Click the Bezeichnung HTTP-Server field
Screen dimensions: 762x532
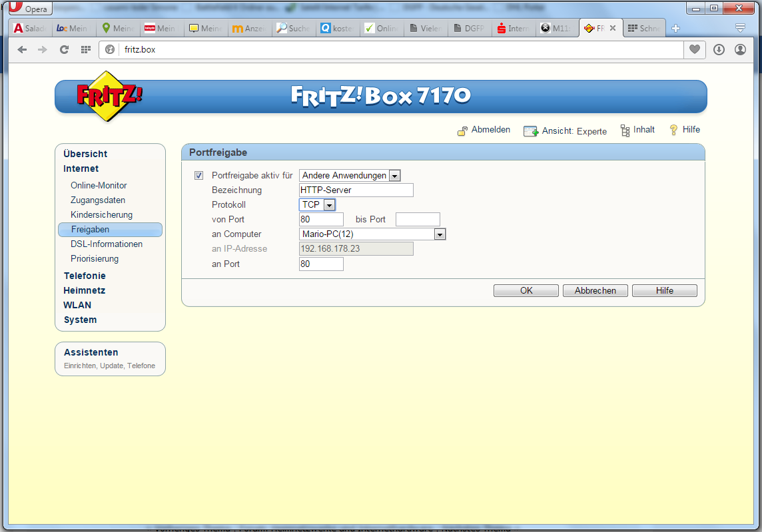pyautogui.click(x=356, y=190)
